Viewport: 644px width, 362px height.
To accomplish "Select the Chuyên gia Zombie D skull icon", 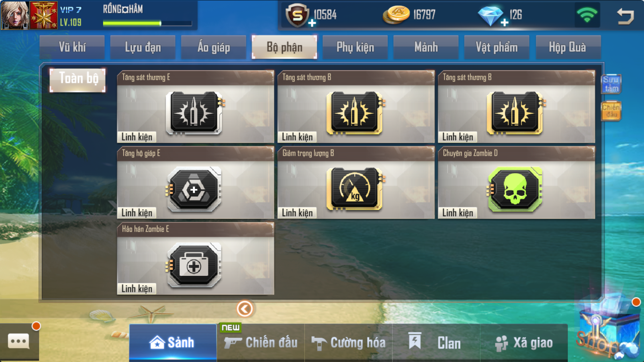I will click(x=515, y=189).
